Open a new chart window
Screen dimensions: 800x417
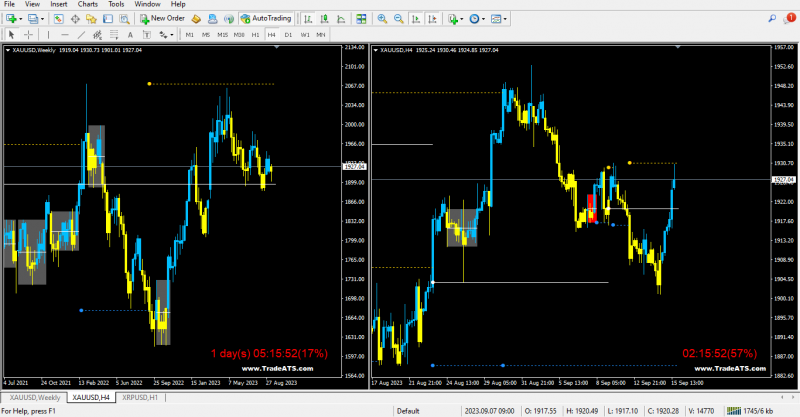tap(11, 19)
